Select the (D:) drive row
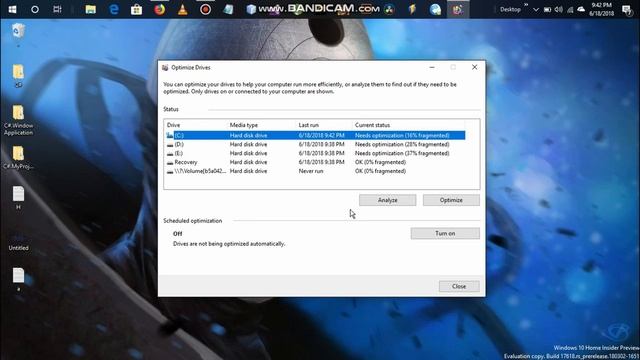Image resolution: width=640 pixels, height=360 pixels. point(315,144)
